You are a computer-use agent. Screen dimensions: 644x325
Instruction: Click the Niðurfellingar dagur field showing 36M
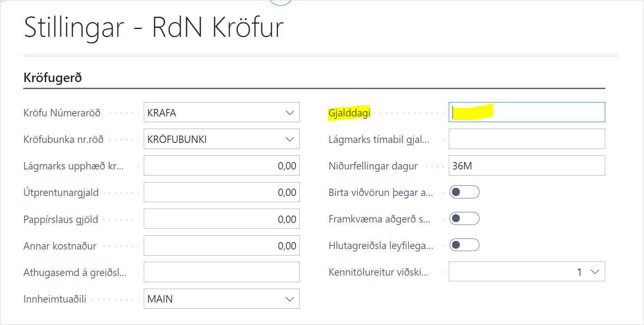tap(526, 166)
